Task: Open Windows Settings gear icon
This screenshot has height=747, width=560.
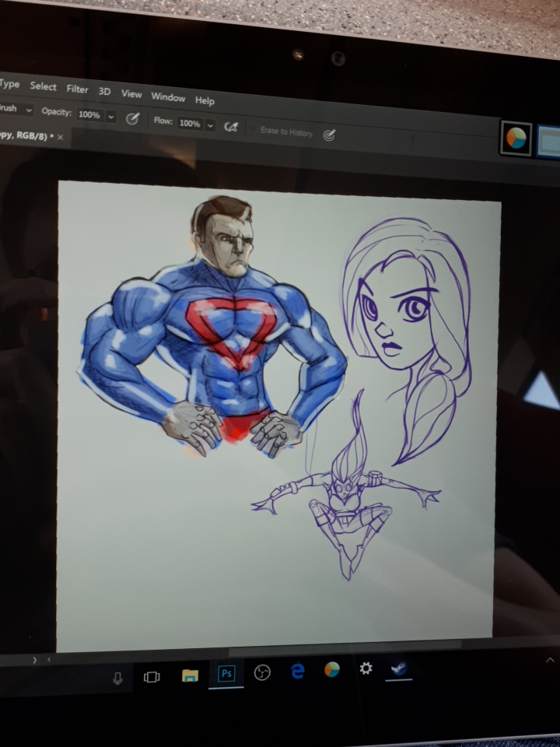Action: [366, 668]
